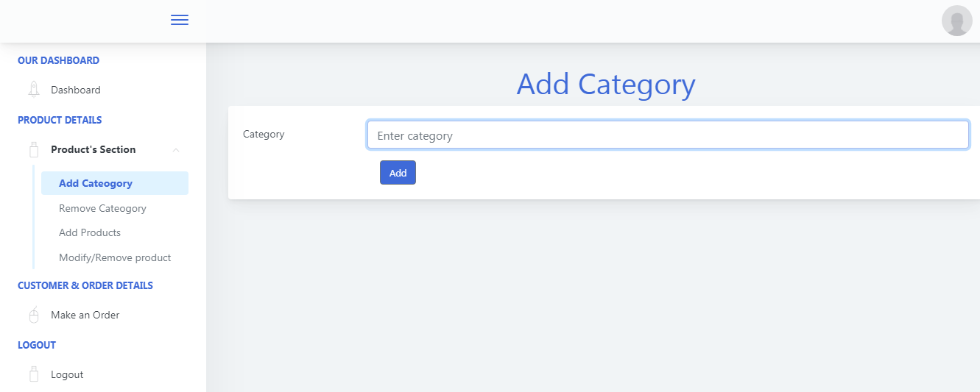This screenshot has height=392, width=980.
Task: Open the Add Cateogory sidebar item
Action: click(96, 183)
